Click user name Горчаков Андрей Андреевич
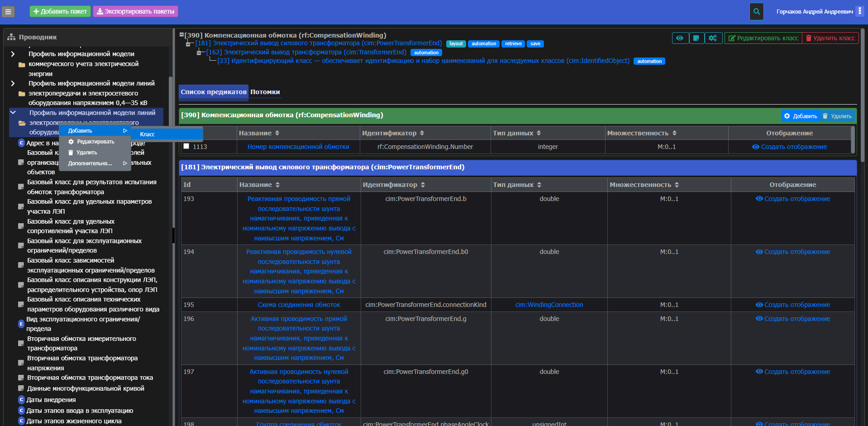This screenshot has height=426, width=868. point(815,11)
